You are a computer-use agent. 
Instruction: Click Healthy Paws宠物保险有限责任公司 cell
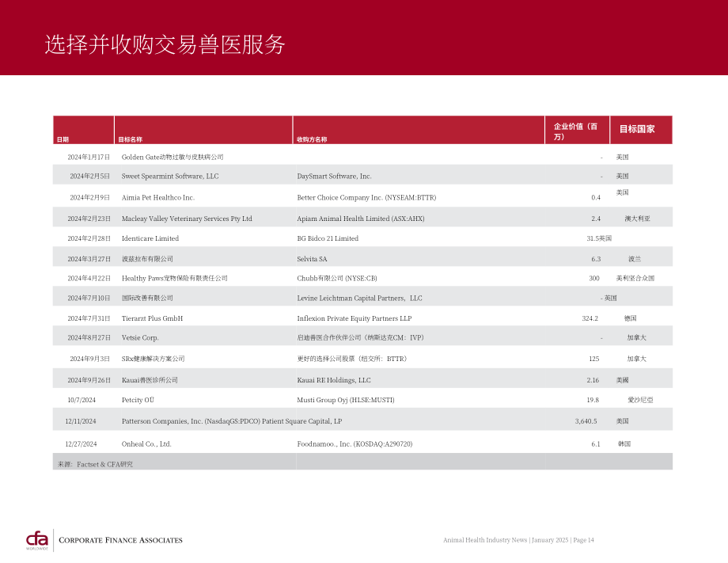coord(175,278)
